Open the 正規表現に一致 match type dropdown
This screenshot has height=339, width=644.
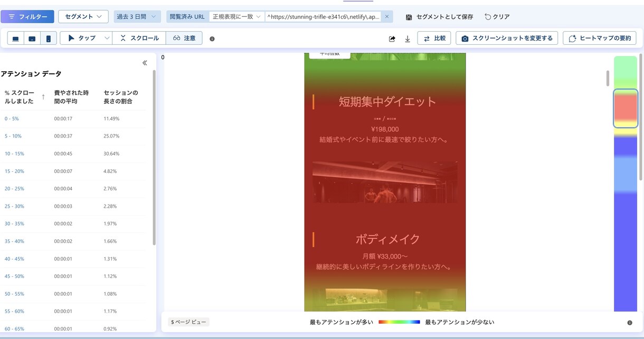click(x=236, y=17)
